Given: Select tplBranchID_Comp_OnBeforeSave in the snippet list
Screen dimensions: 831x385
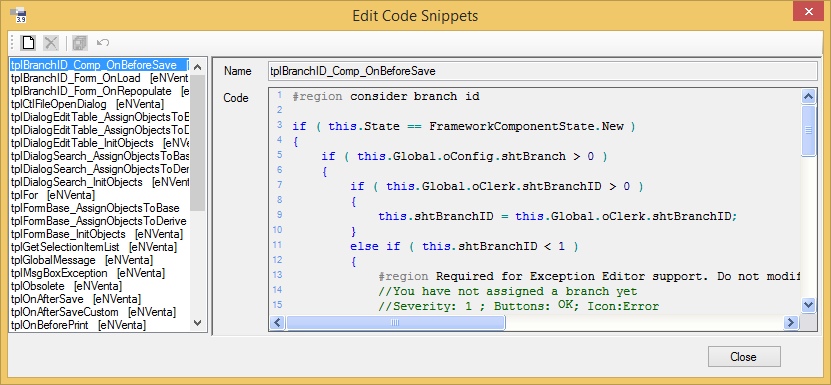Looking at the screenshot, I should click(x=99, y=65).
